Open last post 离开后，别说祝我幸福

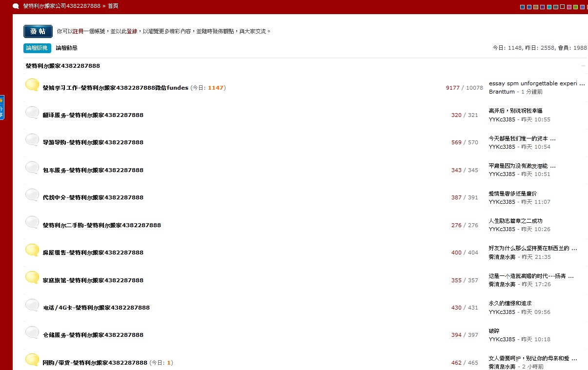[x=515, y=111]
